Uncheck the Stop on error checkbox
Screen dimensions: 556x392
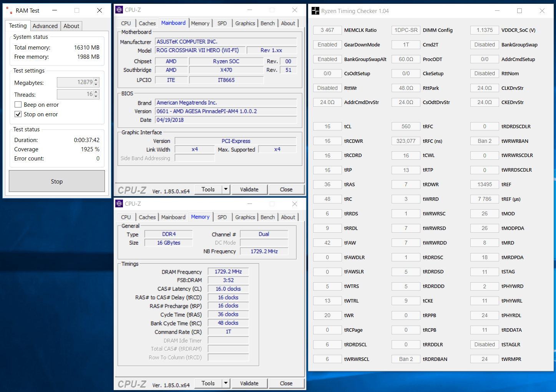(x=18, y=114)
